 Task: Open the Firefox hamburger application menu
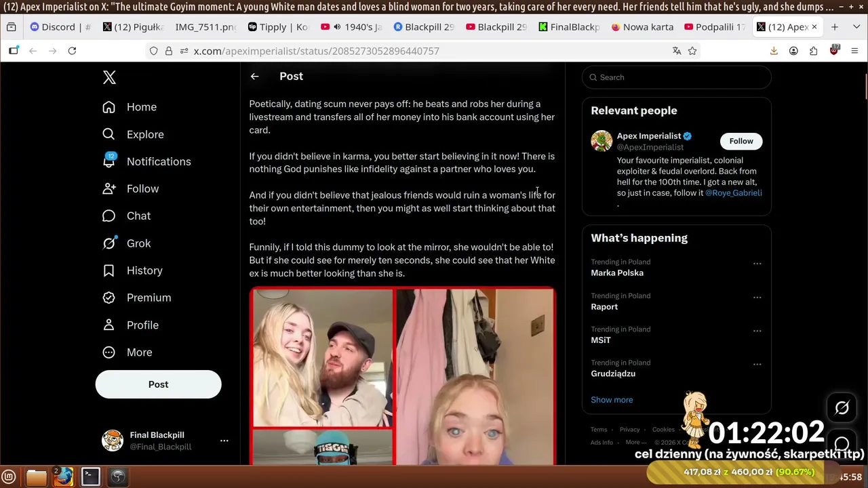tap(854, 51)
